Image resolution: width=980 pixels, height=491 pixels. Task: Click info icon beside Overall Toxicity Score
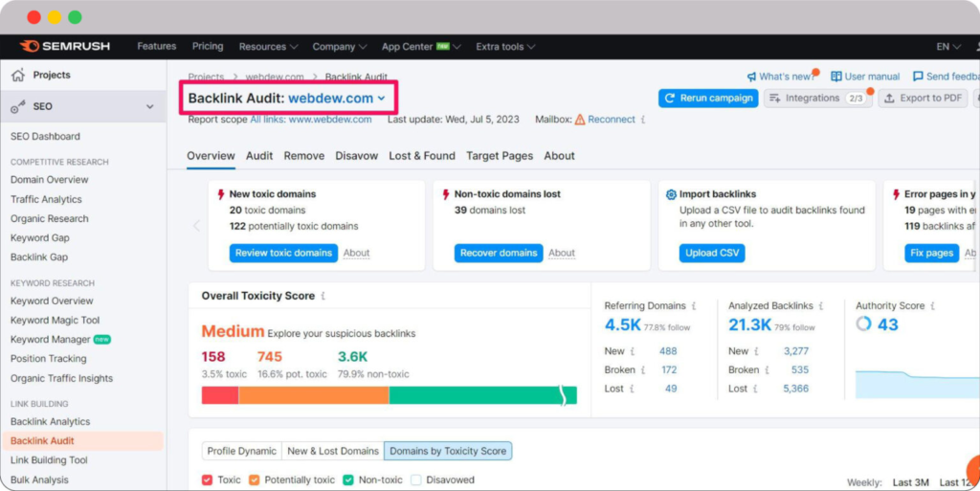pyautogui.click(x=323, y=296)
